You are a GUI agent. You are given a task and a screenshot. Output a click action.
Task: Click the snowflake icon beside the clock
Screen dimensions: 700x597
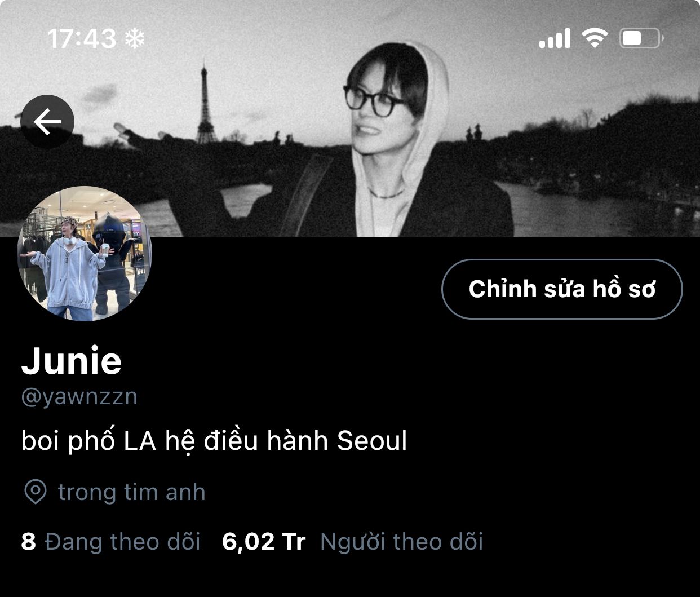pos(135,38)
